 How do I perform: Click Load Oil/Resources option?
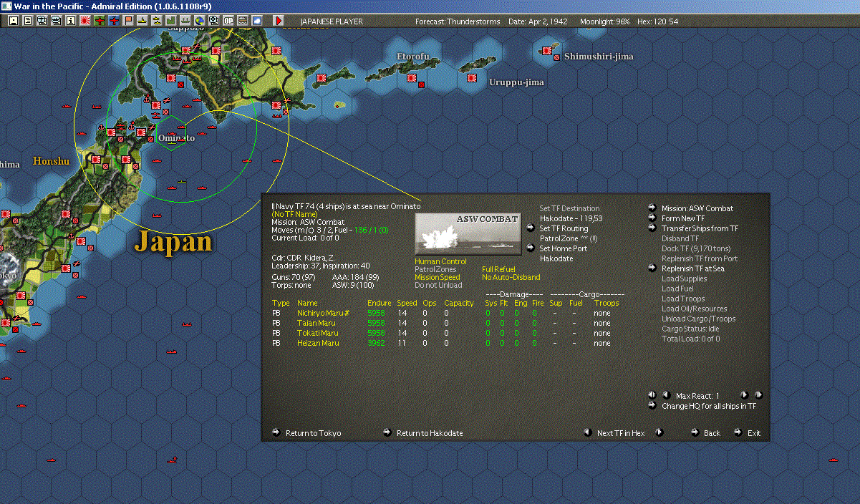tap(694, 309)
